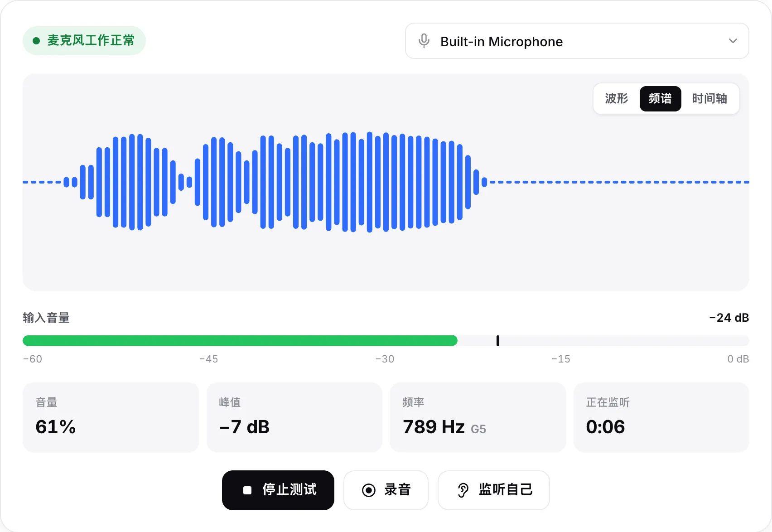This screenshot has height=532, width=772.
Task: Click the −60 scale mark
Action: tap(33, 359)
